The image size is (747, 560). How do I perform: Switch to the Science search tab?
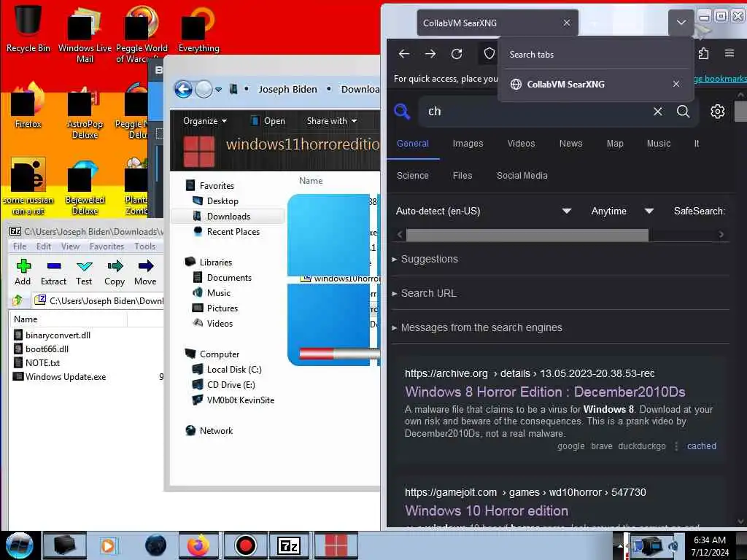413,175
